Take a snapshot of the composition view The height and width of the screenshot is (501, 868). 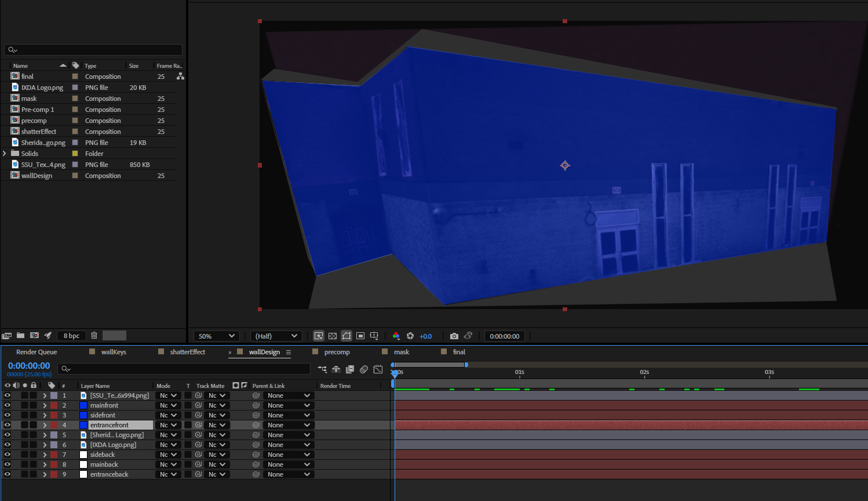(455, 335)
